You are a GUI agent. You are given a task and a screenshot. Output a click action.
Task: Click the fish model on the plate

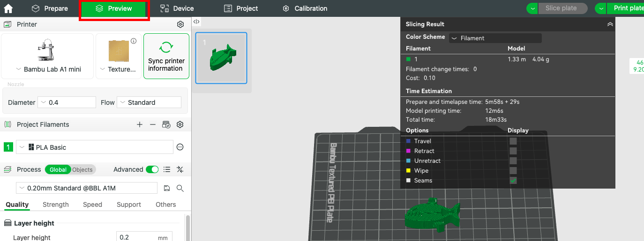click(x=433, y=215)
